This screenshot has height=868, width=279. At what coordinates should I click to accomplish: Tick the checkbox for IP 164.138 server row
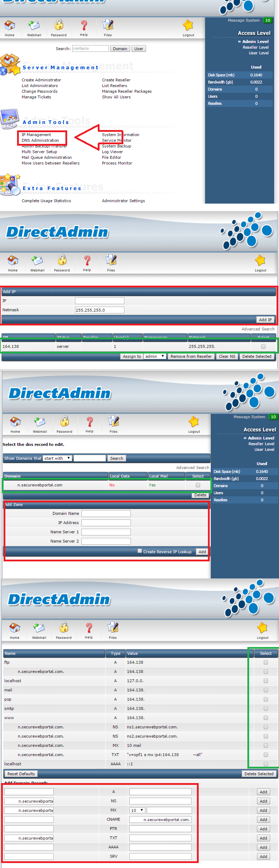pyautogui.click(x=263, y=346)
